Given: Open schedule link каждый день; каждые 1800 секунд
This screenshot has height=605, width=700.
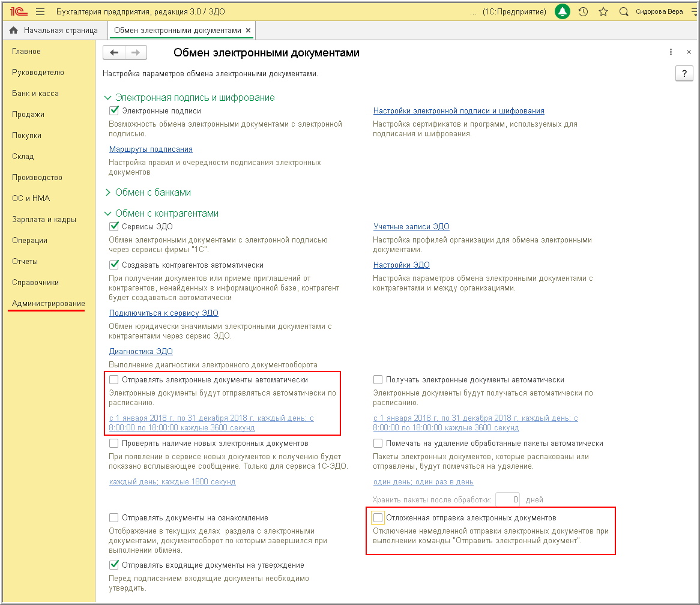Looking at the screenshot, I should pos(172,482).
